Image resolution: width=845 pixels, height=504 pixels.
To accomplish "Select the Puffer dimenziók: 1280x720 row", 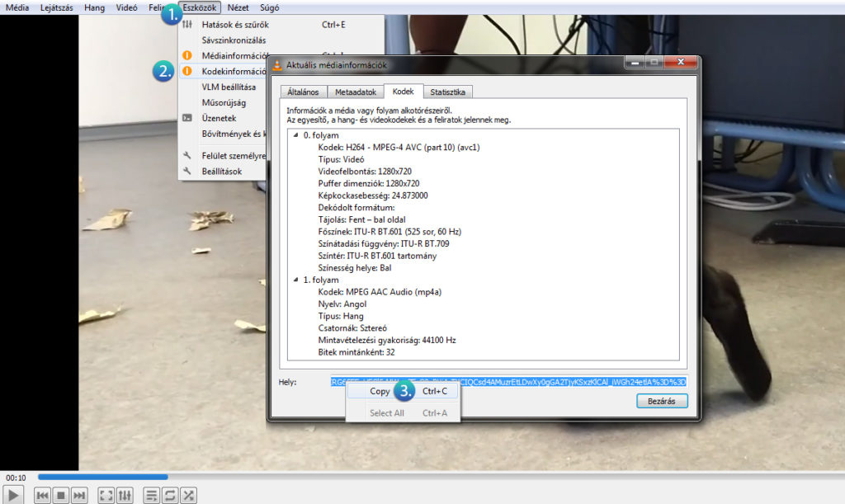I will (x=369, y=184).
